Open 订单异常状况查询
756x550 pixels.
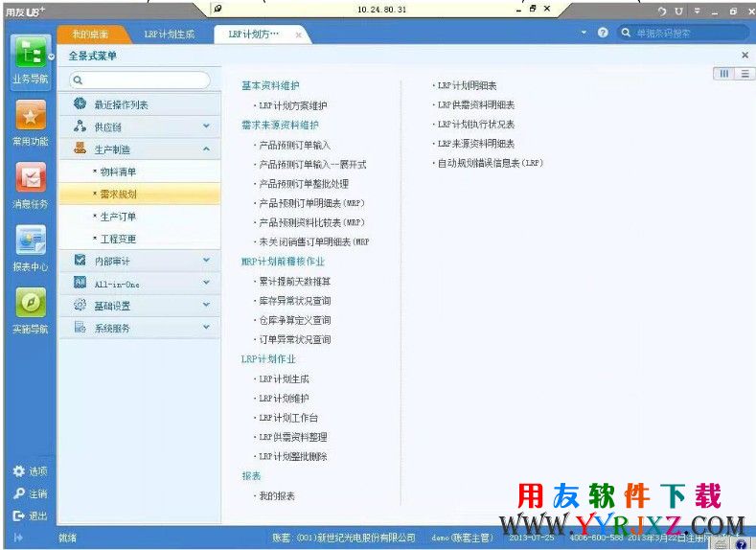pyautogui.click(x=294, y=339)
